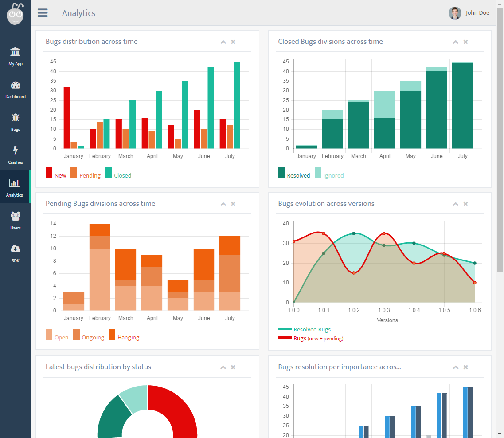Collapse Bugs distribution across time panel
Viewport: 504px width, 438px height.
pos(223,42)
